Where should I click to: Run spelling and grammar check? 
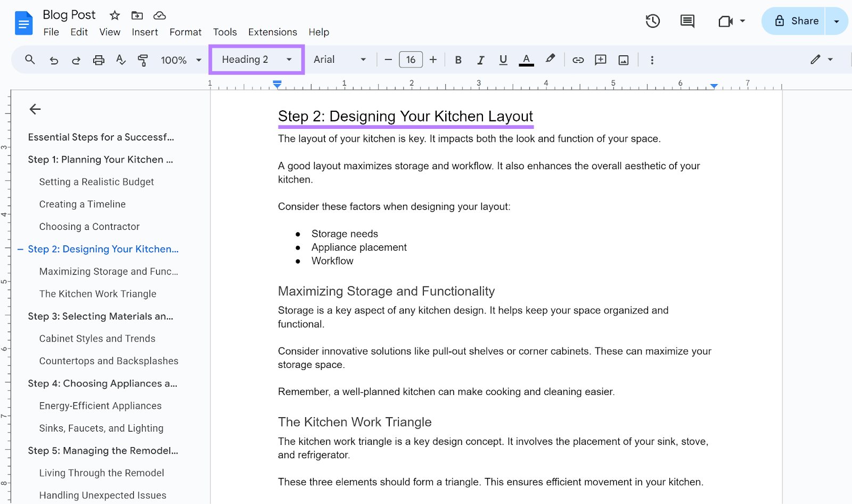click(x=121, y=60)
